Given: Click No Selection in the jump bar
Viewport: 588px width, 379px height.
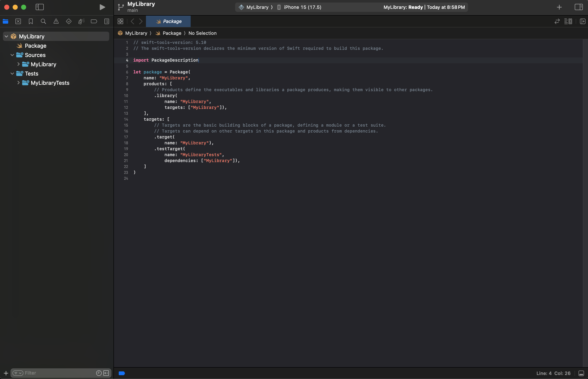Looking at the screenshot, I should 202,33.
